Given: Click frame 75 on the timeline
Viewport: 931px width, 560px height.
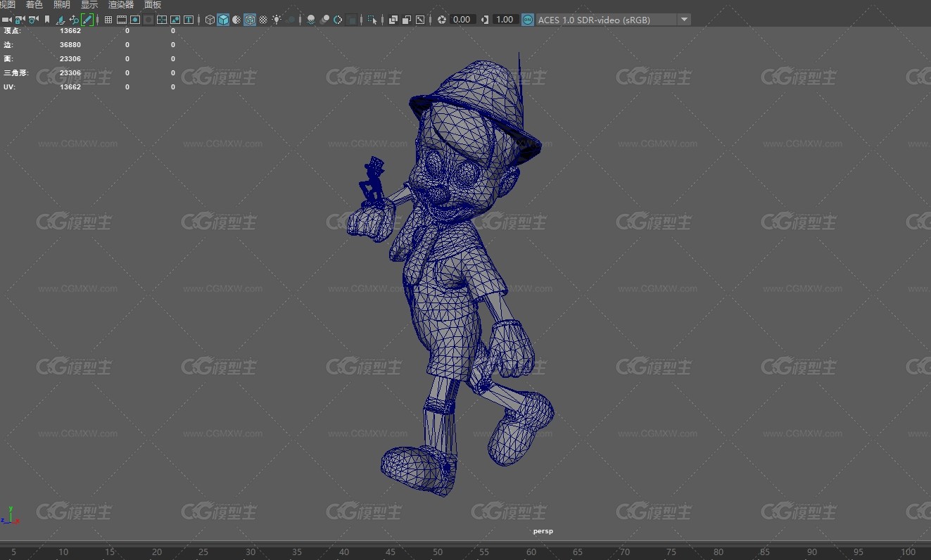Looking at the screenshot, I should [671, 552].
